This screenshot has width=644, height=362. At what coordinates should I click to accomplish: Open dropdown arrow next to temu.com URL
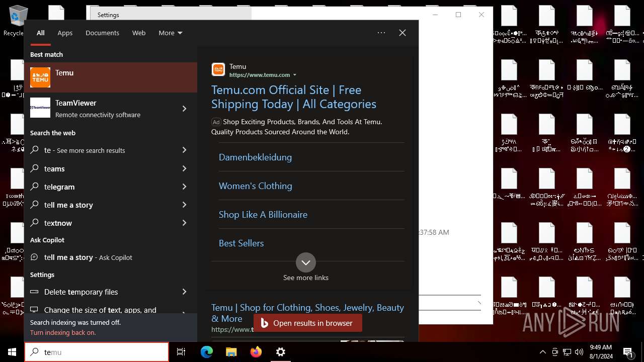[295, 75]
